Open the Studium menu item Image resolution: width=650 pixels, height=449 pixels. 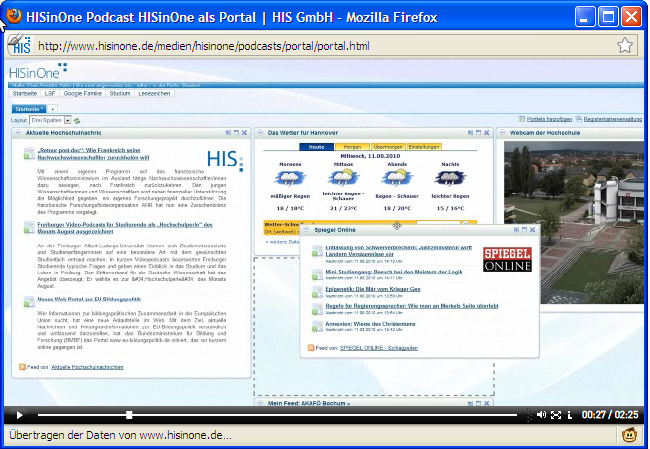pos(120,94)
